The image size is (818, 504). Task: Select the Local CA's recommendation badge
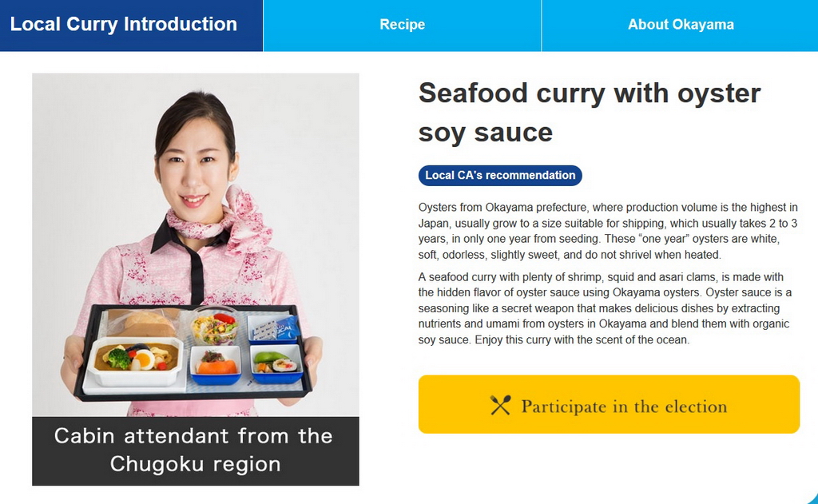pyautogui.click(x=500, y=175)
